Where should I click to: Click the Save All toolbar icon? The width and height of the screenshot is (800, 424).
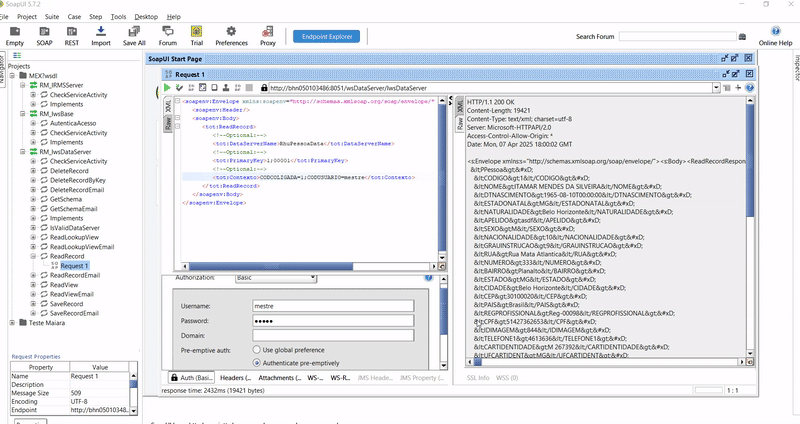pyautogui.click(x=134, y=36)
